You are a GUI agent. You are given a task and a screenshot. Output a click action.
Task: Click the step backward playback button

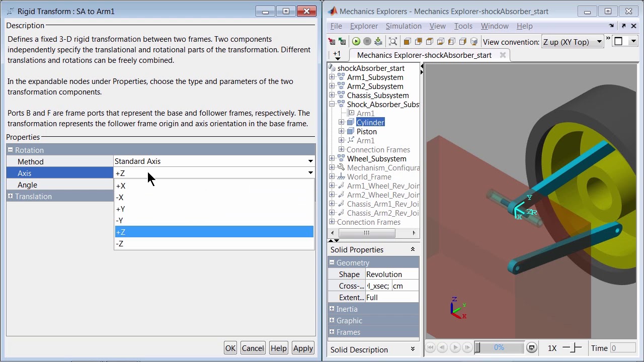coord(443,347)
